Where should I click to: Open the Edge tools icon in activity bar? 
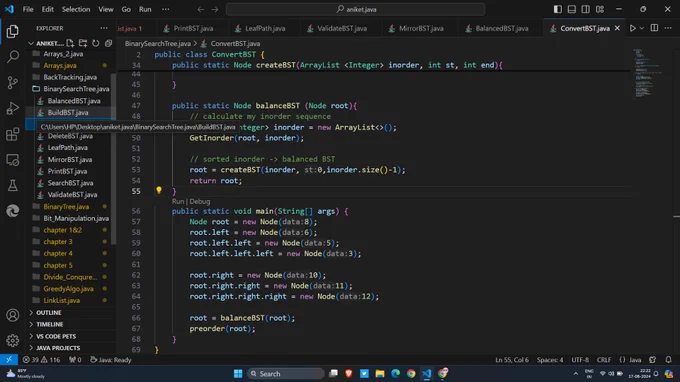[x=13, y=211]
